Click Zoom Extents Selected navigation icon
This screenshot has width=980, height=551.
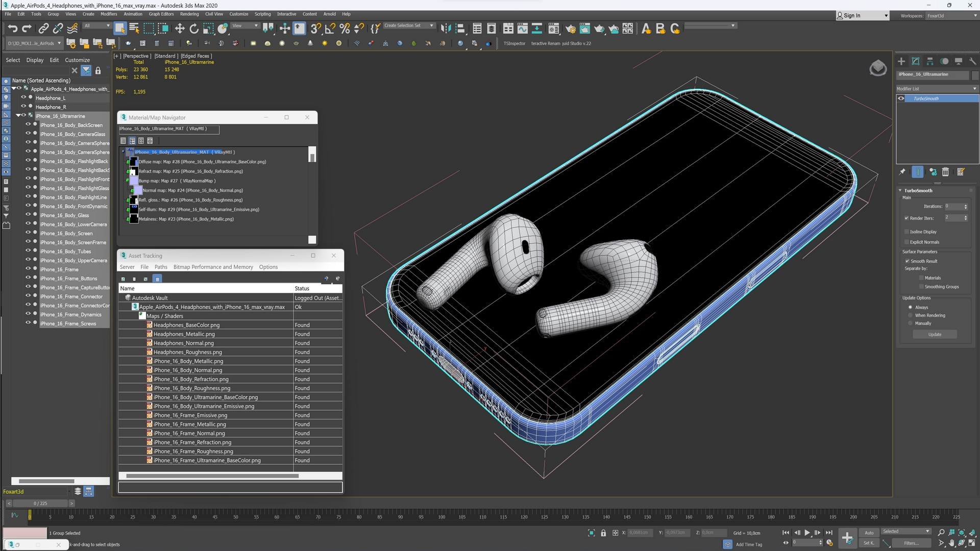click(962, 533)
